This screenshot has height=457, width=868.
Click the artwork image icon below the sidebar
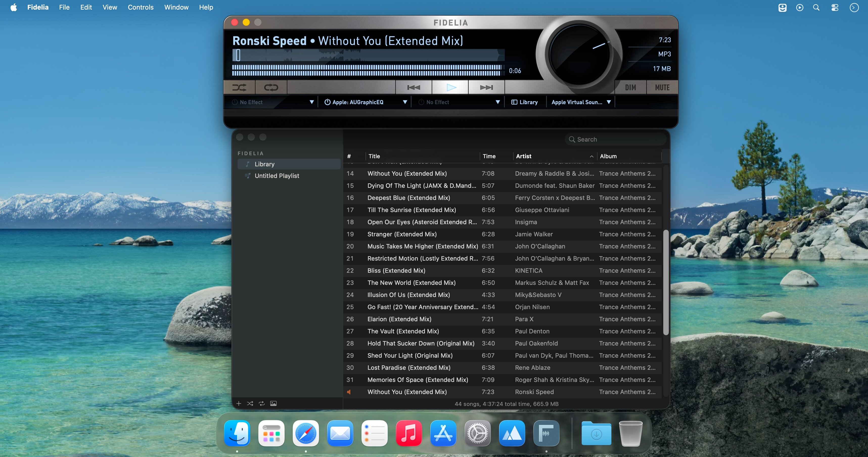point(273,403)
